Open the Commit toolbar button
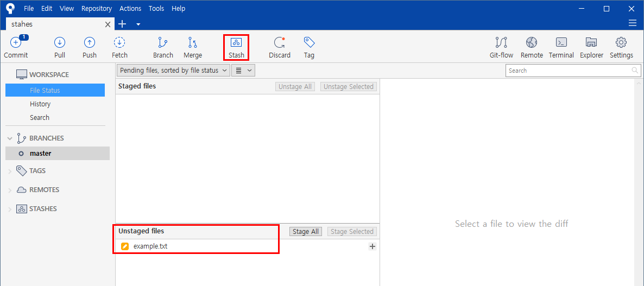This screenshot has height=286, width=644. pyautogui.click(x=16, y=47)
